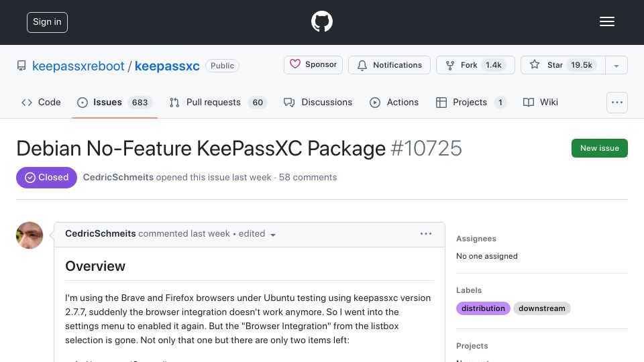Click the issue number #10725
The width and height of the screenshot is (644, 362).
tap(427, 148)
